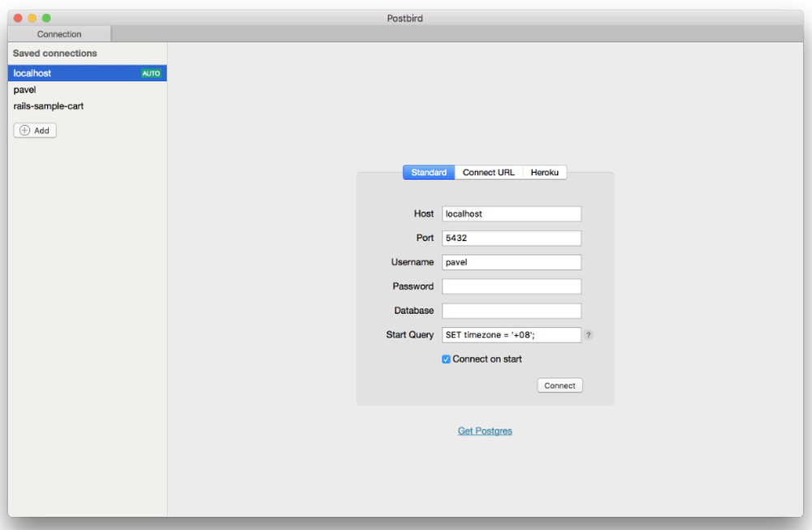Select the Standard connection tab

pos(428,172)
